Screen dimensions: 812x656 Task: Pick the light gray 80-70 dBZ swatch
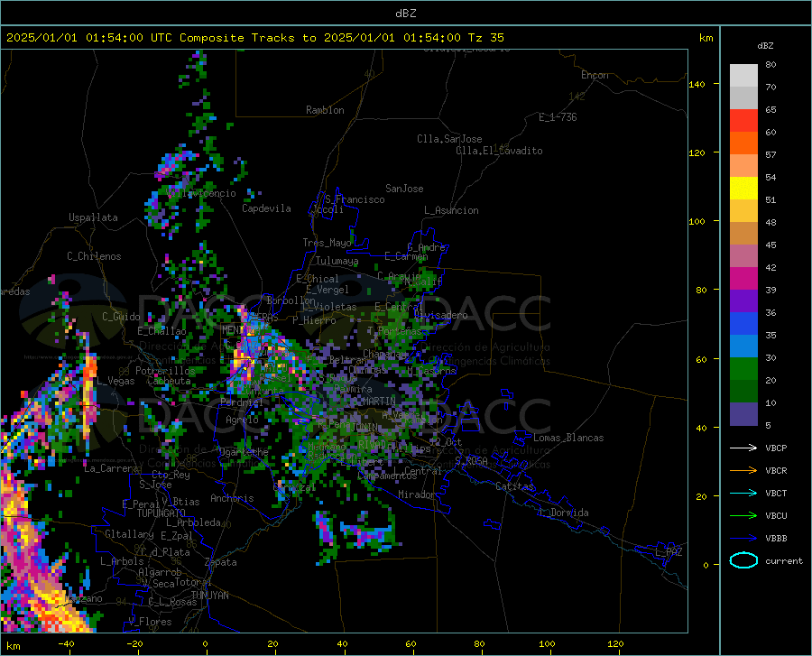[743, 76]
